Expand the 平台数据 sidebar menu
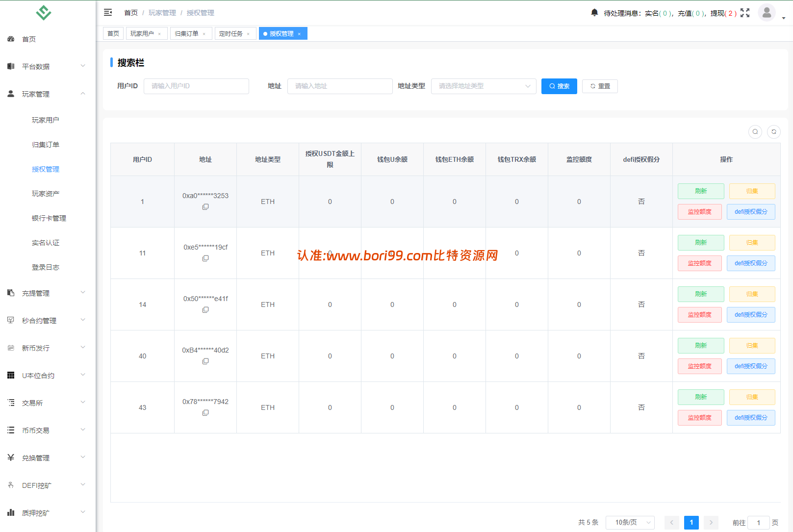 click(x=48, y=67)
